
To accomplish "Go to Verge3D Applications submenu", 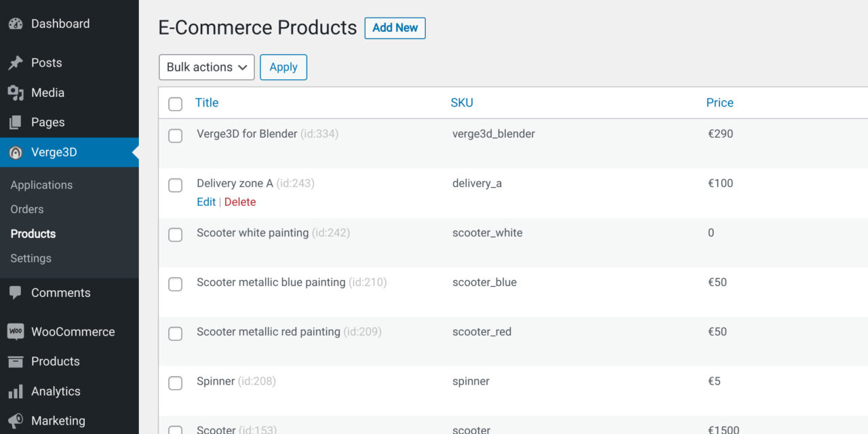I will (x=41, y=185).
